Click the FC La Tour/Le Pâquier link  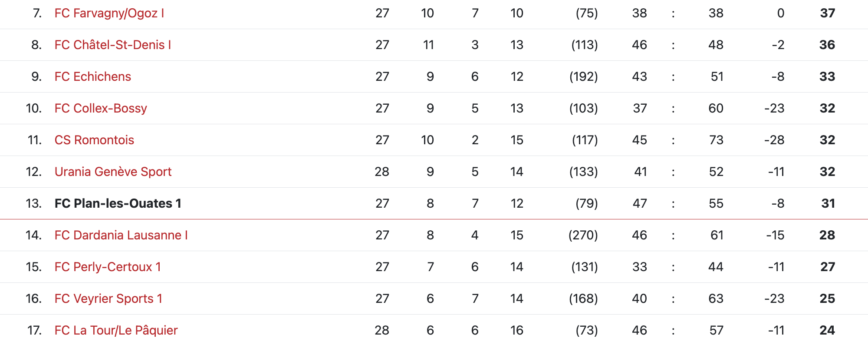click(116, 330)
